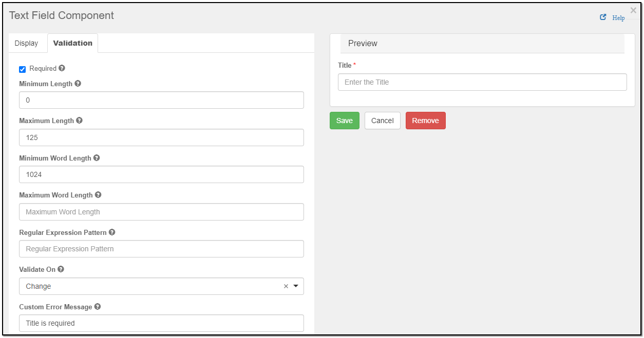Click the Enter the Title preview field
Viewport: 644px width, 338px height.
482,82
